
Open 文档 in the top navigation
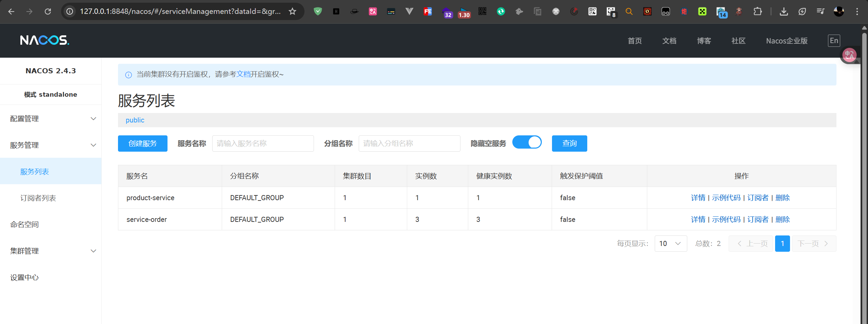click(669, 41)
